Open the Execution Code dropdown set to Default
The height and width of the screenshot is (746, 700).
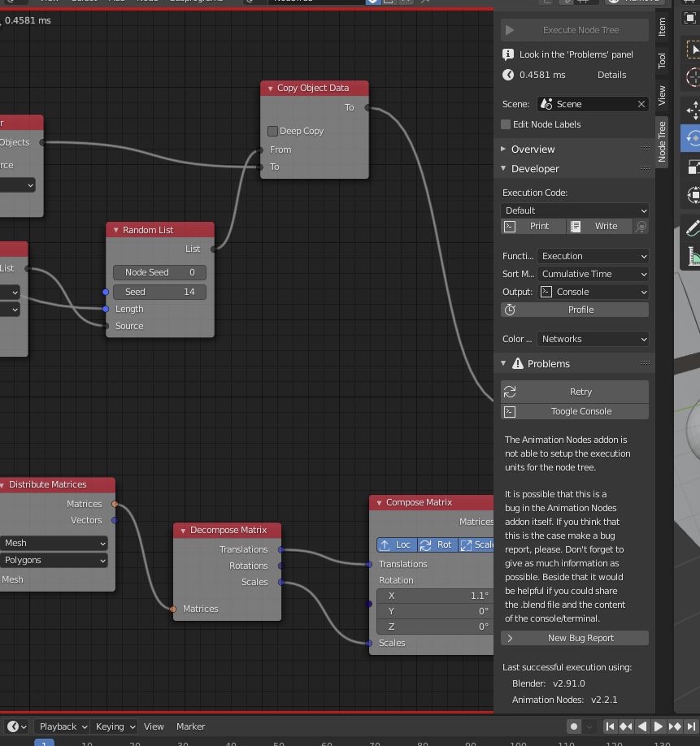(x=574, y=210)
